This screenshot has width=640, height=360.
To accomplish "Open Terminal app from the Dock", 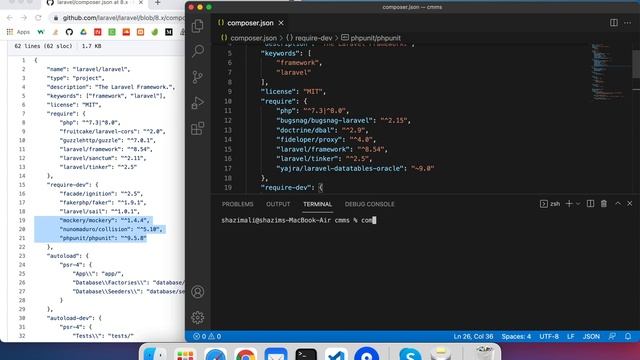I will tap(306, 354).
